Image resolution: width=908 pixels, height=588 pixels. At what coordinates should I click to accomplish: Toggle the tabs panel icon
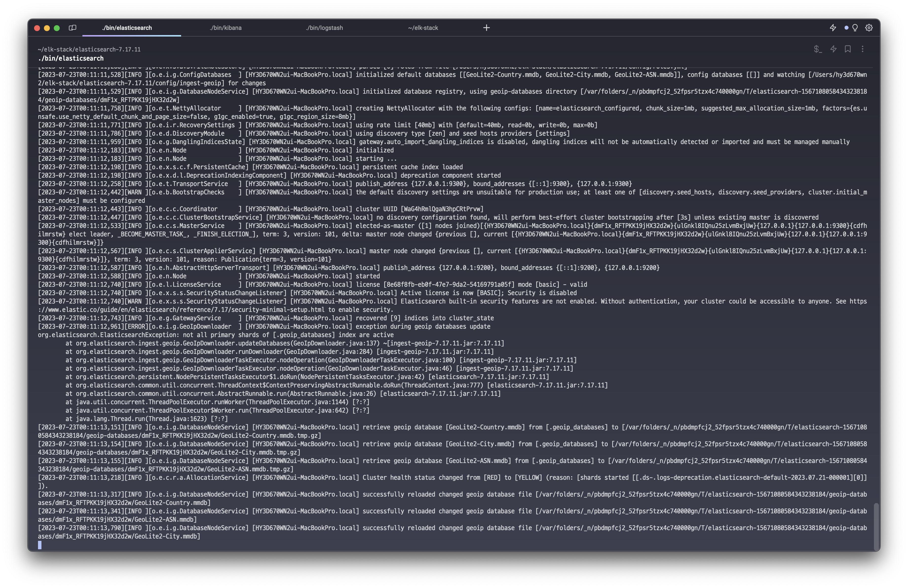pyautogui.click(x=73, y=28)
